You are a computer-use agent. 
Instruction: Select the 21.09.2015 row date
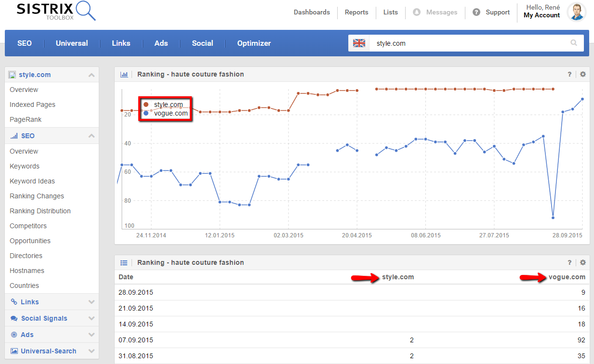coord(136,308)
